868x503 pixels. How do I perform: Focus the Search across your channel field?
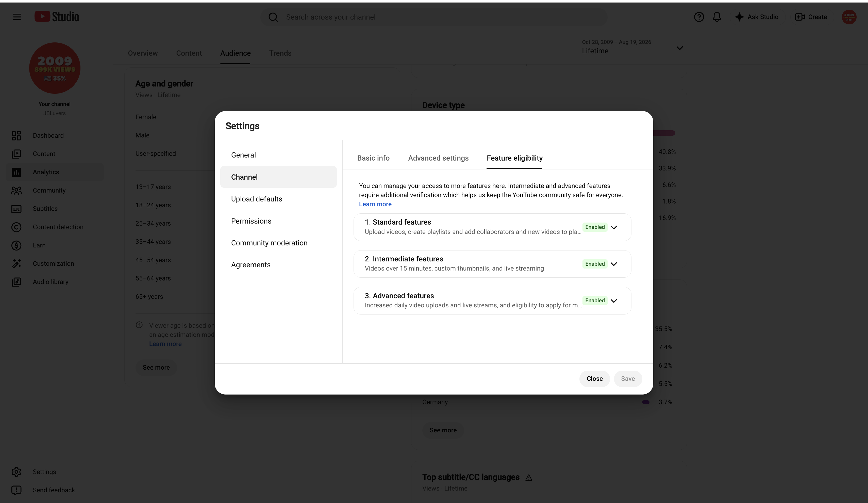click(434, 17)
